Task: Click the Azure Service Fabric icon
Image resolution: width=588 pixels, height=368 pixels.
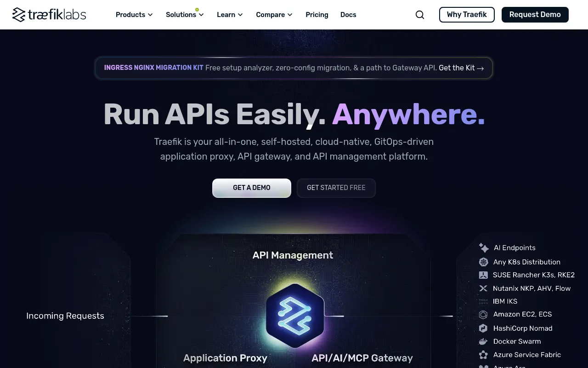Action: (483, 355)
